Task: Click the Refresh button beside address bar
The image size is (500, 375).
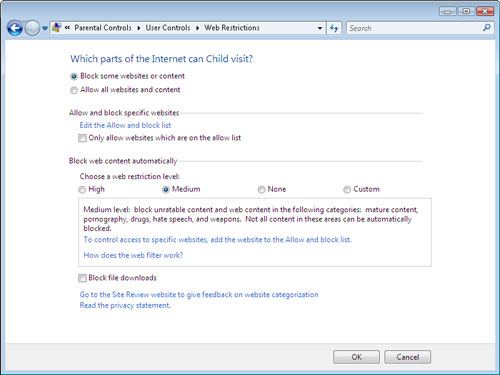Action: [334, 28]
